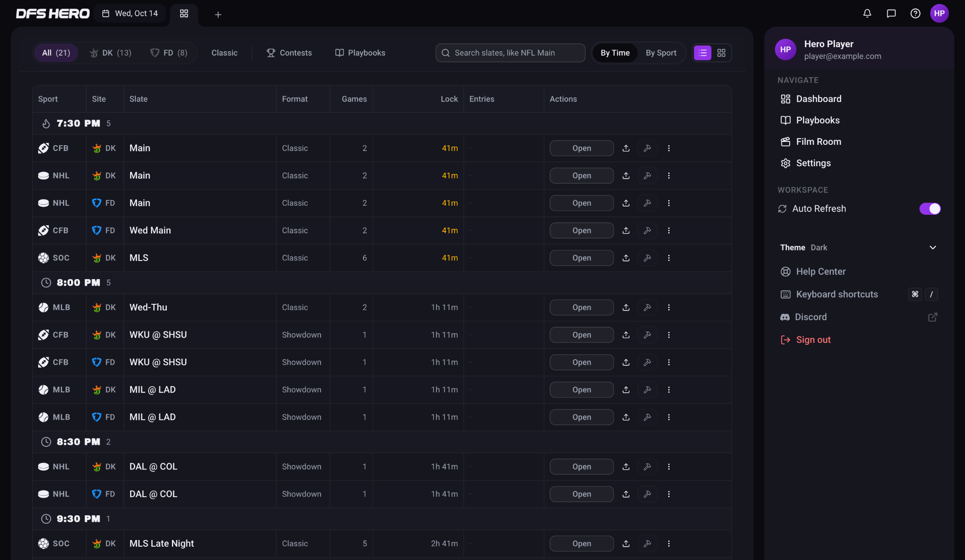The width and height of the screenshot is (965, 560).
Task: Select the Classic format filter
Action: tap(224, 53)
